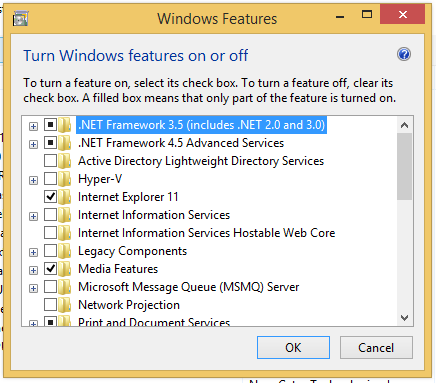436x383 pixels.
Task: Toggle .NET Framework 4.5 Advanced Services checkbox
Action: 50,143
